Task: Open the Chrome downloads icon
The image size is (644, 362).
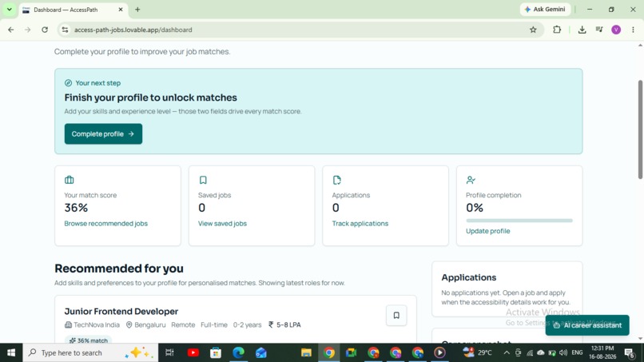Action: [x=582, y=30]
